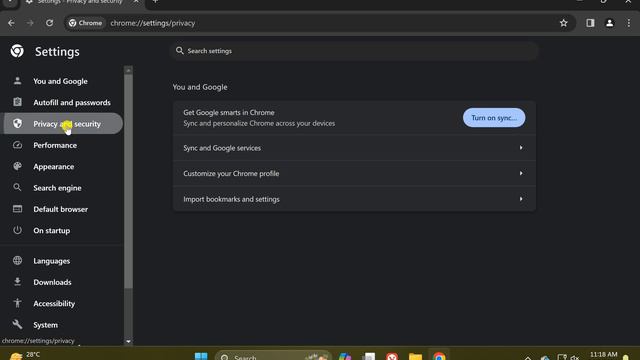Click sidebar scrollbar up arrow
Viewport: 640px width, 360px height.
tap(128, 70)
